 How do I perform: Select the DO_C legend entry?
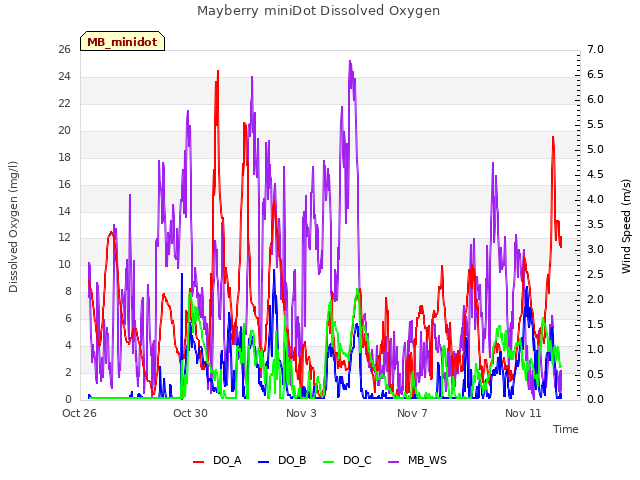(347, 461)
